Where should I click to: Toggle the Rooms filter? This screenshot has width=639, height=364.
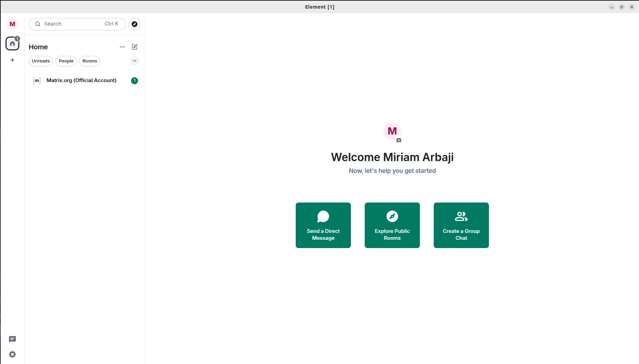tap(90, 61)
